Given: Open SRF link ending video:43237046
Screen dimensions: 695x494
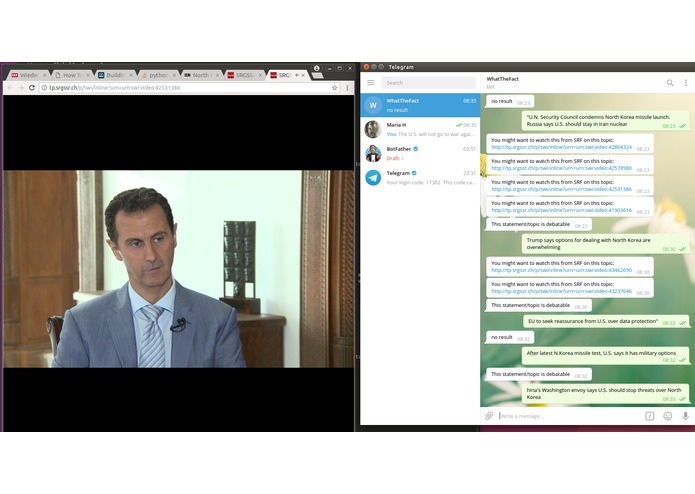Looking at the screenshot, I should tap(561, 291).
